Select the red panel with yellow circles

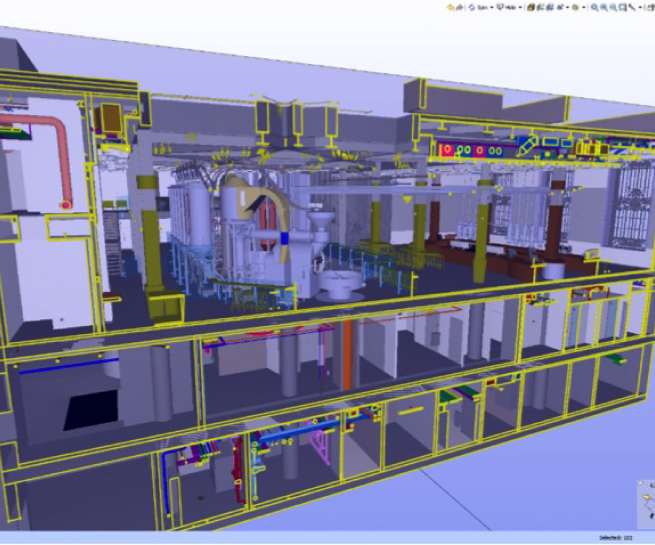click(469, 150)
